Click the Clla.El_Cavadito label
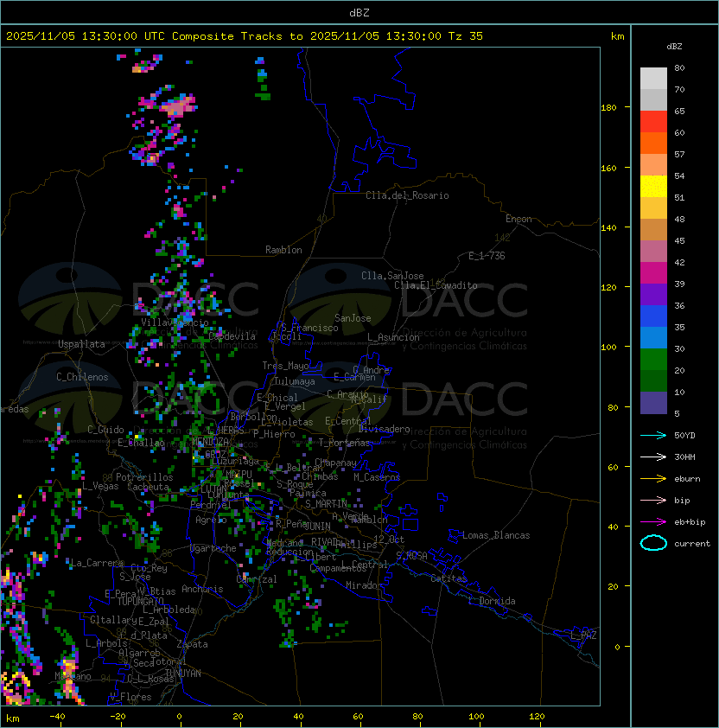719x728 pixels. pyautogui.click(x=436, y=285)
